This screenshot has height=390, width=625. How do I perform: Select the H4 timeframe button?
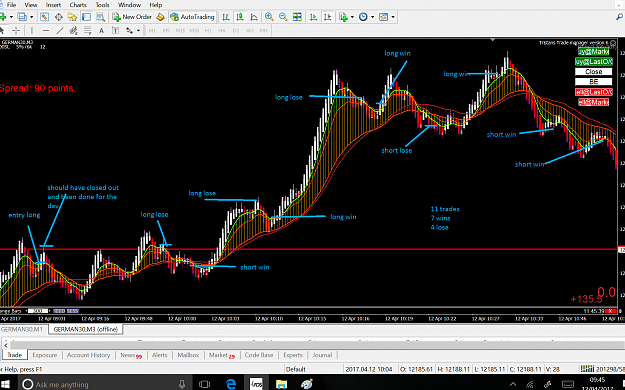[222, 30]
